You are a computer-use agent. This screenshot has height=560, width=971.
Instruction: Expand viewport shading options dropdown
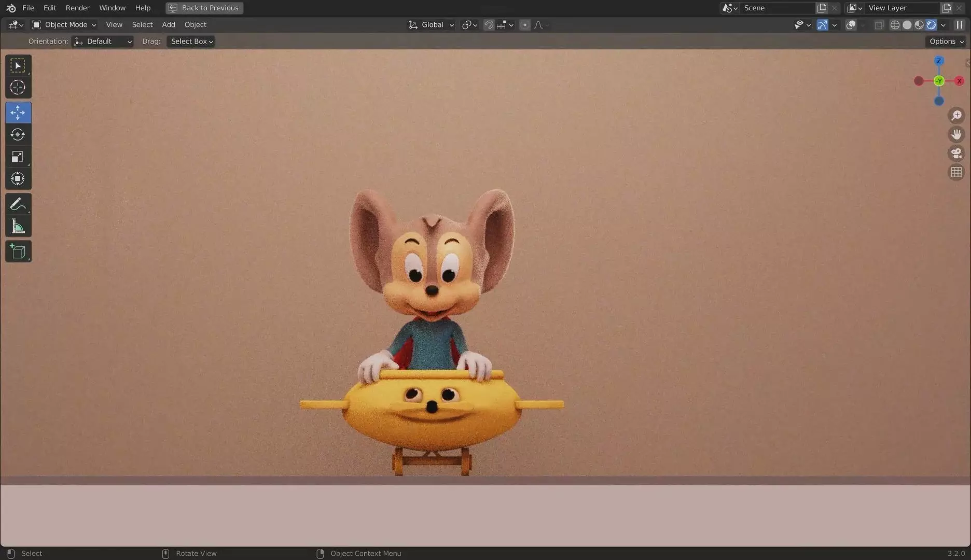click(943, 25)
